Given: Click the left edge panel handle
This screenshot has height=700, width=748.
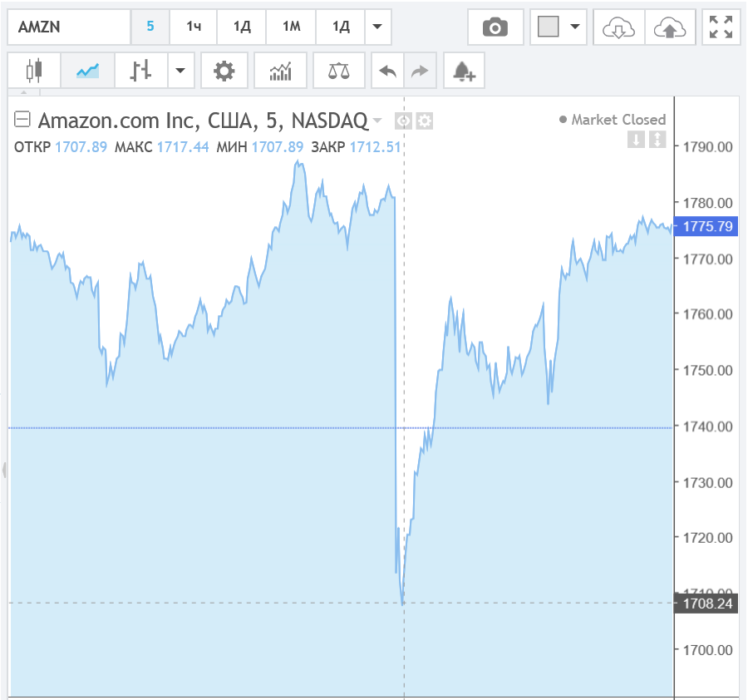Looking at the screenshot, I should coord(4,470).
